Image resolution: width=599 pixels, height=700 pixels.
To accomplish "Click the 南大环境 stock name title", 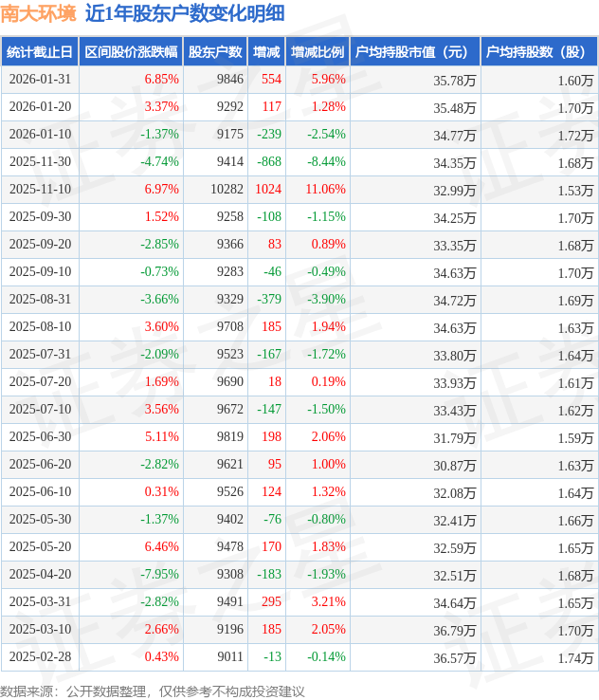I will point(38,13).
